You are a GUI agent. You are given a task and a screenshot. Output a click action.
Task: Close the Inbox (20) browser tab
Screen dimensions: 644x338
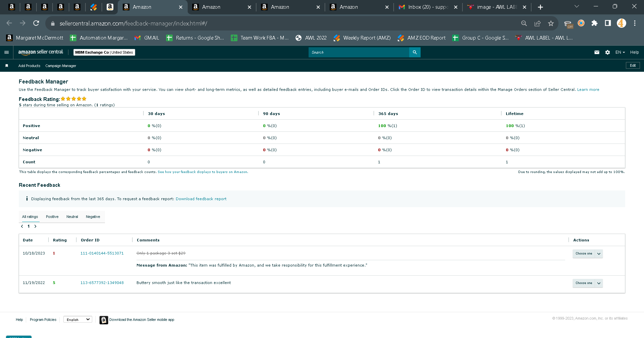[x=455, y=7]
